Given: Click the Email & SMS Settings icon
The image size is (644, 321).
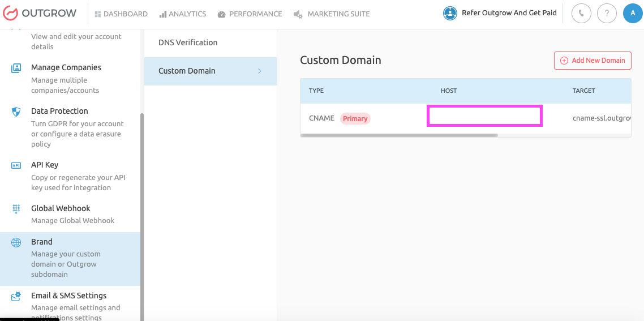Looking at the screenshot, I should 16,296.
